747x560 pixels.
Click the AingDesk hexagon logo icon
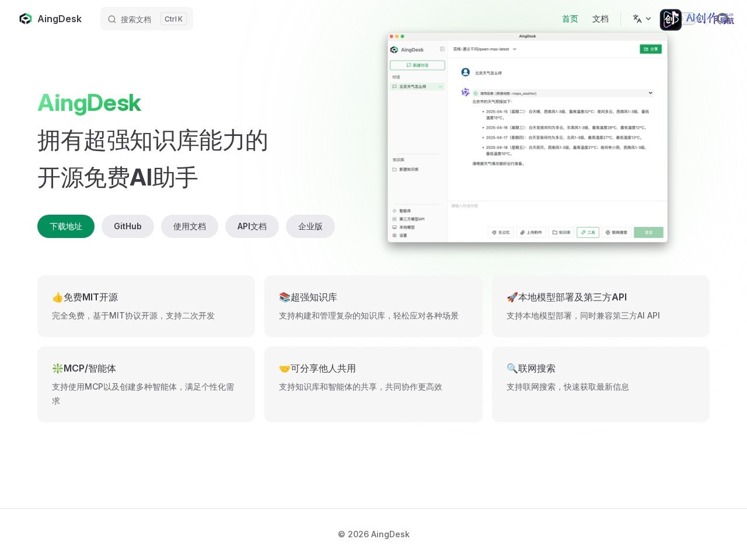[x=25, y=19]
